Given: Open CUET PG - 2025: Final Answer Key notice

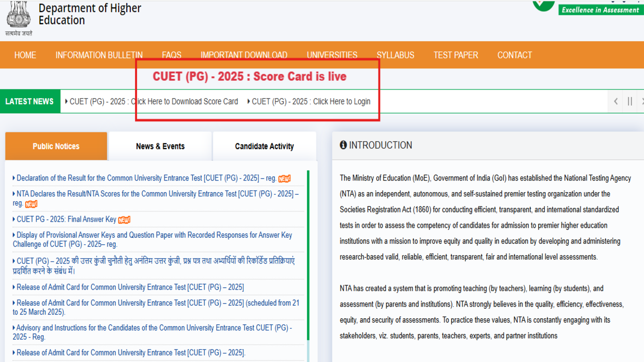Looking at the screenshot, I should click(66, 219).
